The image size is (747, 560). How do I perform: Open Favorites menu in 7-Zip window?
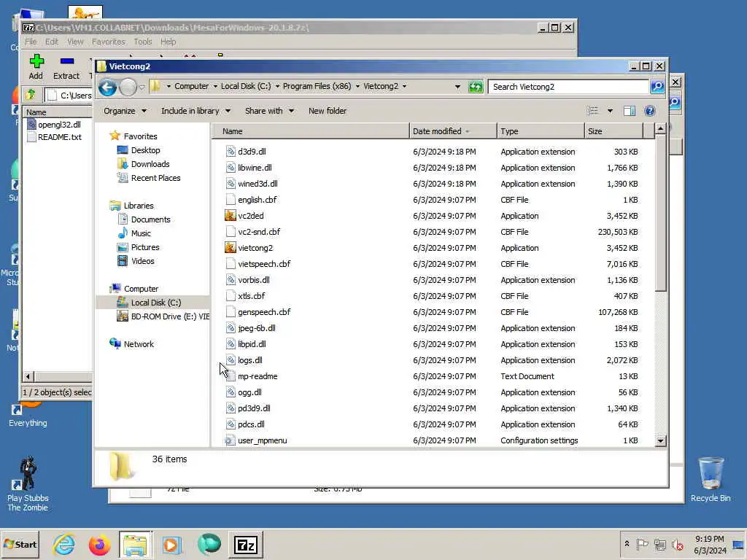tap(108, 42)
